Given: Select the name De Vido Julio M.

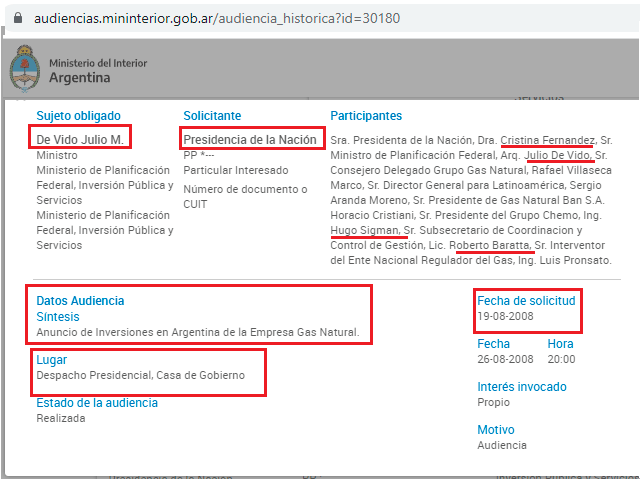Looking at the screenshot, I should pos(80,140).
